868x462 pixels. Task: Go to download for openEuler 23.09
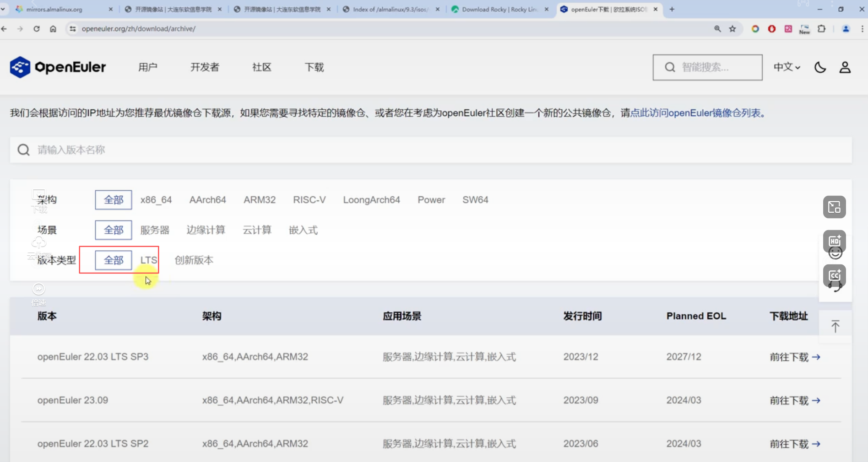pos(795,400)
